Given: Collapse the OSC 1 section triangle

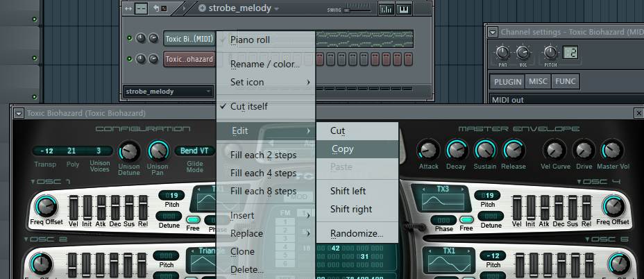Looking at the screenshot, I should 33,182.
